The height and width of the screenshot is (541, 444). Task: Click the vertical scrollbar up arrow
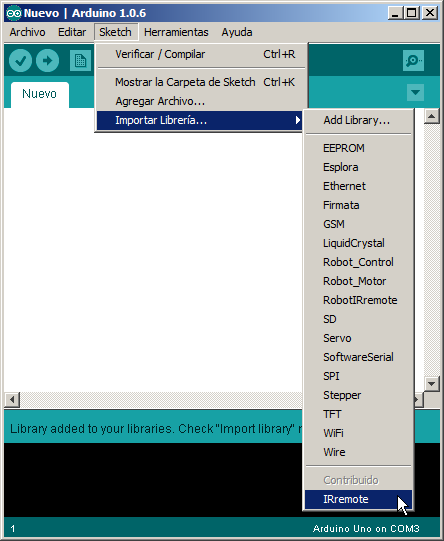point(432,116)
